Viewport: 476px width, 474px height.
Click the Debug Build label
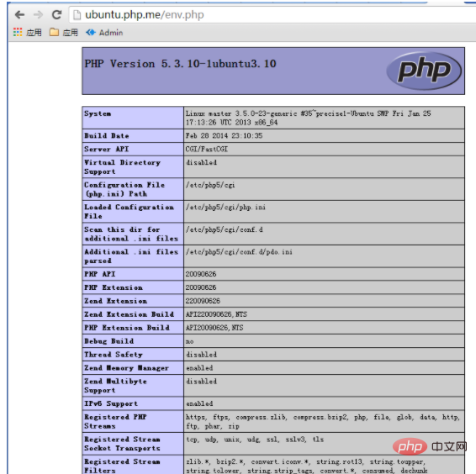tap(109, 341)
